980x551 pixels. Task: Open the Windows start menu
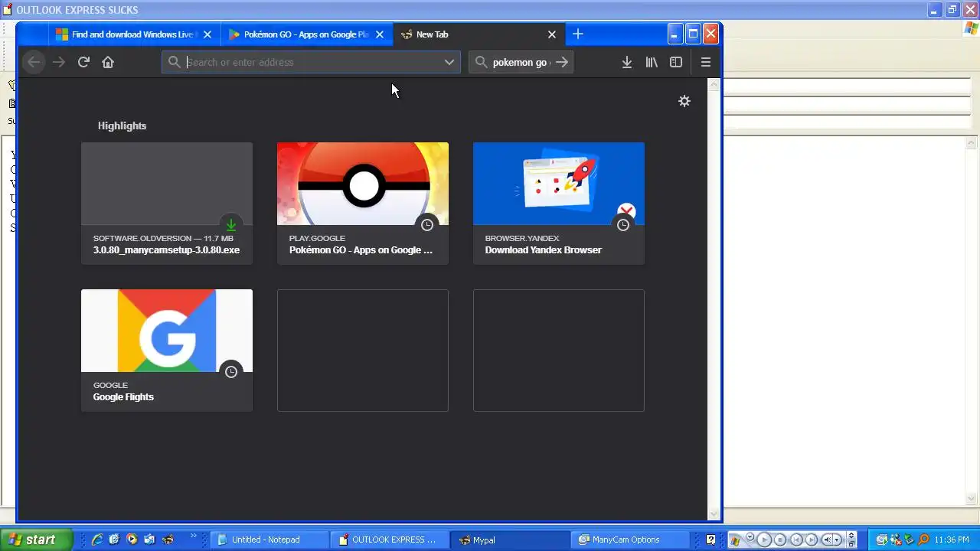click(x=36, y=540)
